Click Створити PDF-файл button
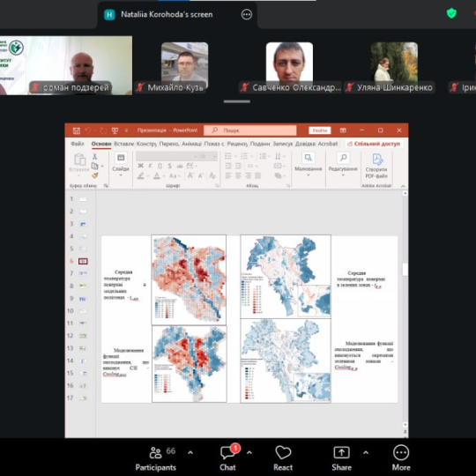Viewport: 476px width, 476px height. [x=376, y=166]
